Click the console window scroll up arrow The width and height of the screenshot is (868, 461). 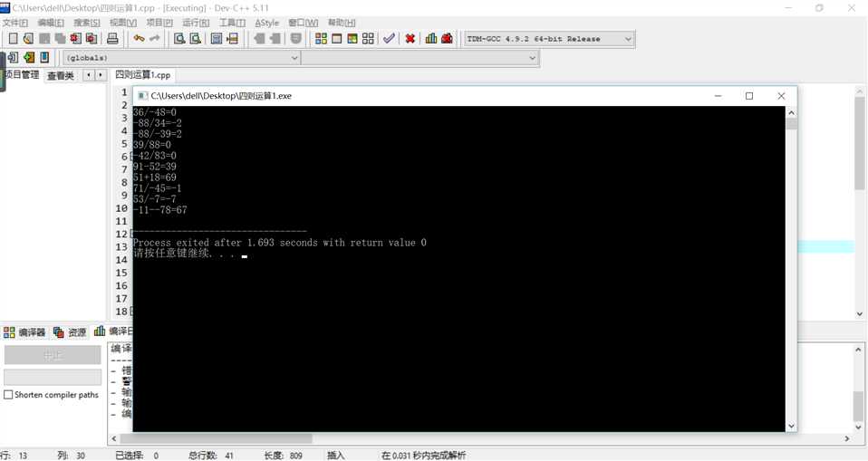click(791, 113)
